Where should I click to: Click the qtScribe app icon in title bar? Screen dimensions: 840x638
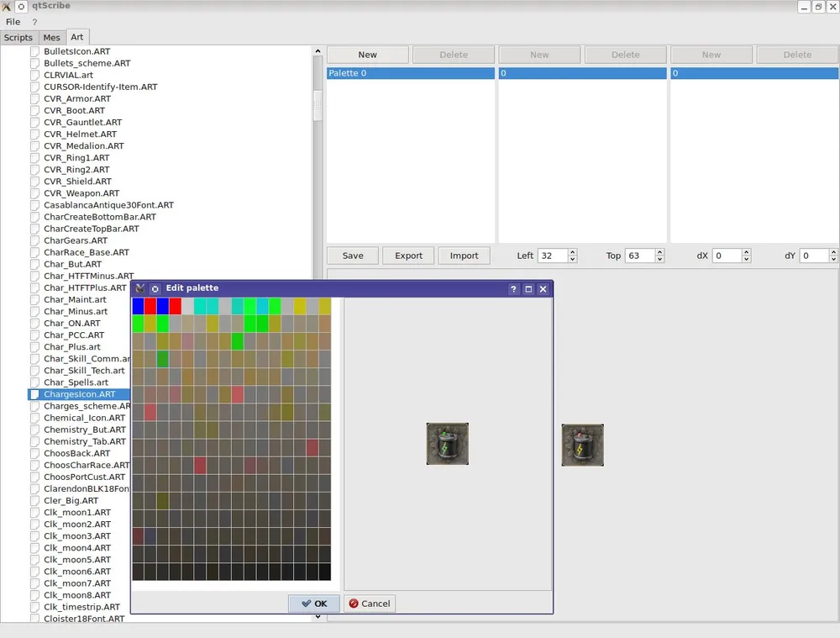(8, 6)
